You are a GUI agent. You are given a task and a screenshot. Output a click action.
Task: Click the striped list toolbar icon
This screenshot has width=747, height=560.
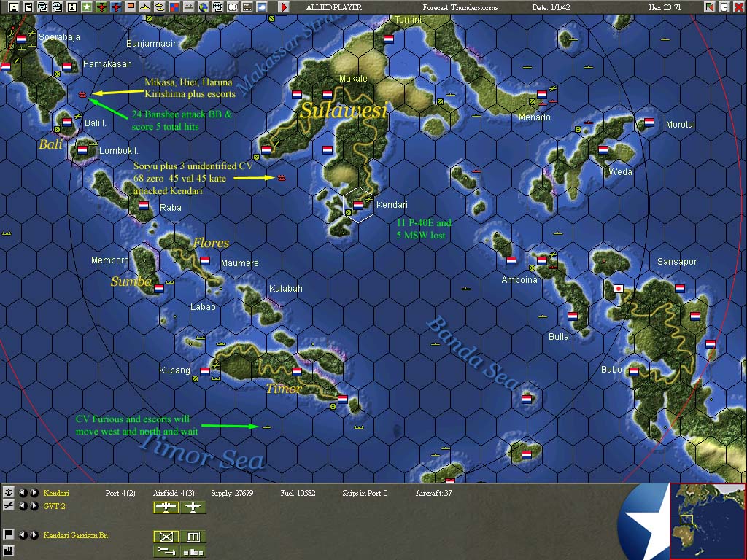247,7
